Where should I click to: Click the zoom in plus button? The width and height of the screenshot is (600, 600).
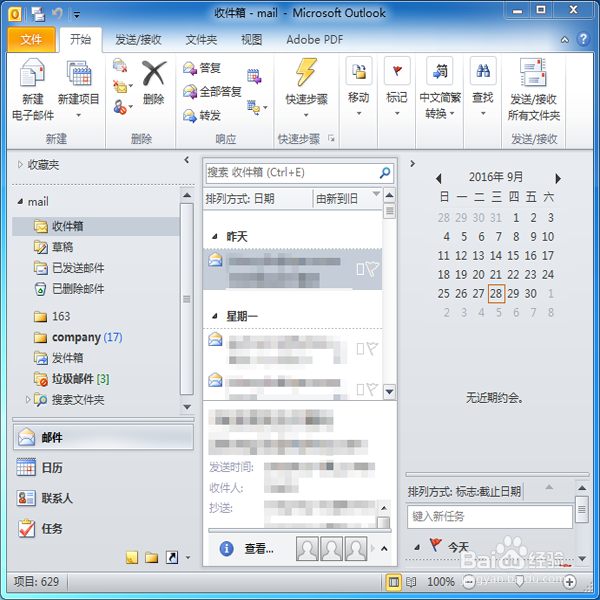point(570,582)
